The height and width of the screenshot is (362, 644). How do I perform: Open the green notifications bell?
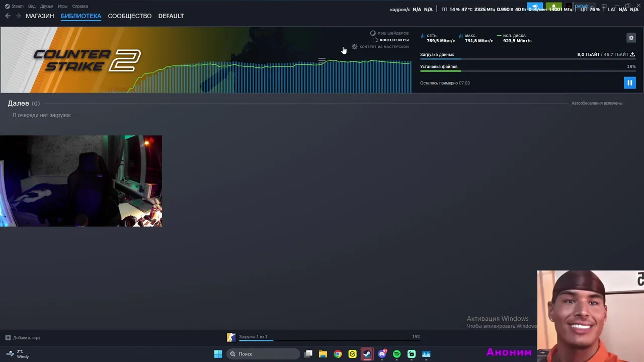[553, 7]
